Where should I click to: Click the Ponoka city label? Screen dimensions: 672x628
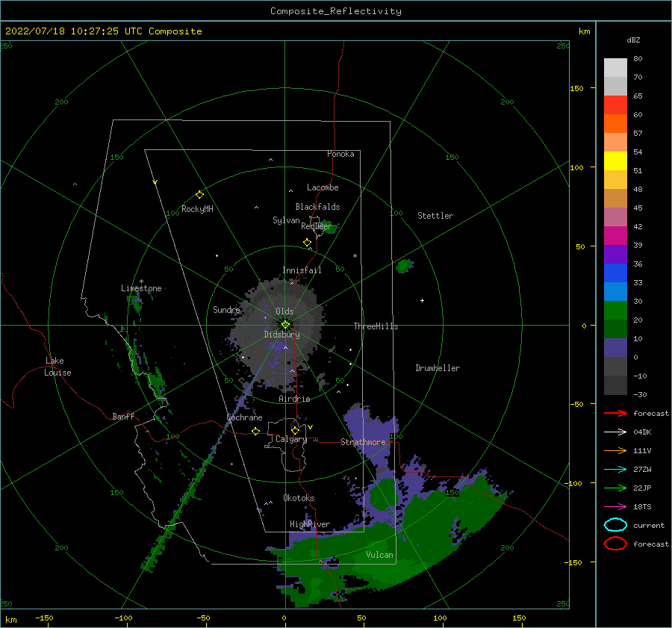(x=340, y=154)
